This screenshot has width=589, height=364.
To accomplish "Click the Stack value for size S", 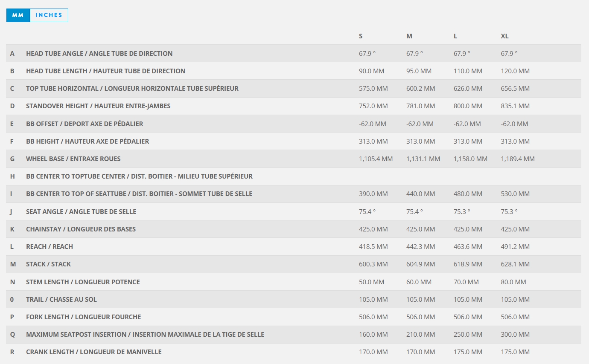I will pyautogui.click(x=373, y=264).
